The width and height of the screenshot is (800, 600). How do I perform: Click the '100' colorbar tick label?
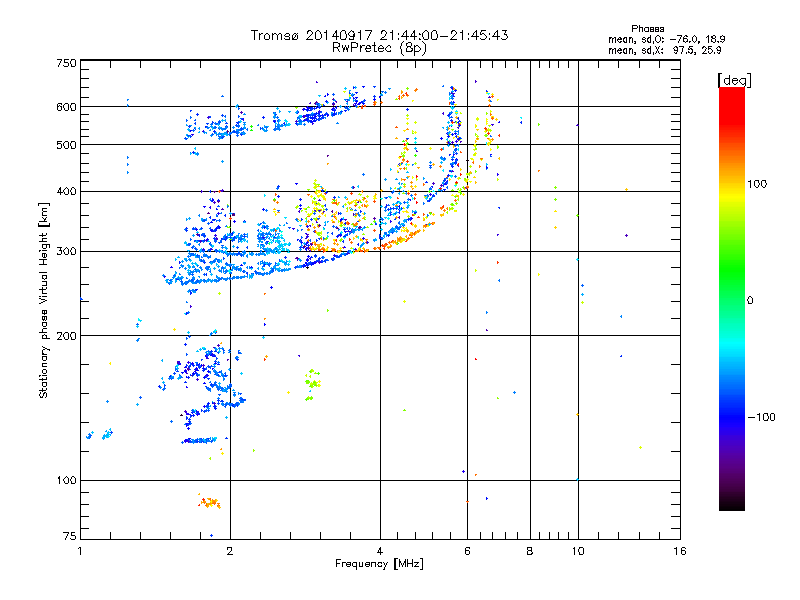[x=757, y=184]
